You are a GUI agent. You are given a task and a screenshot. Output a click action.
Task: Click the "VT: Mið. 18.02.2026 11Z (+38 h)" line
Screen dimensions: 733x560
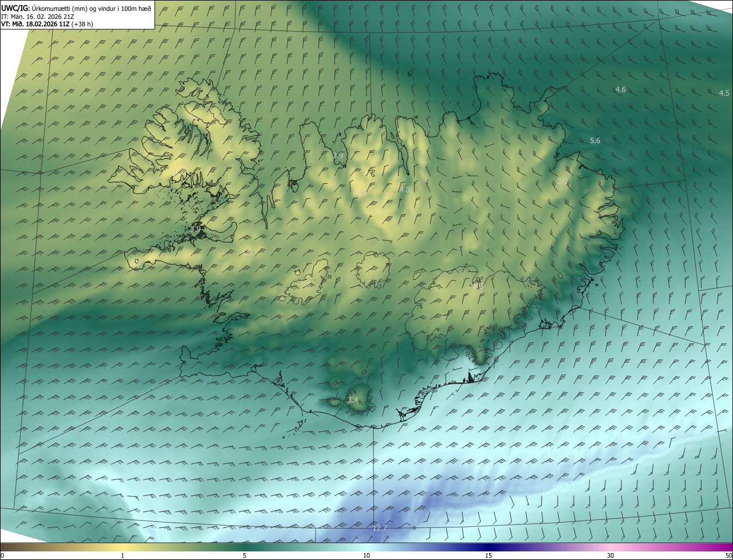point(47,24)
